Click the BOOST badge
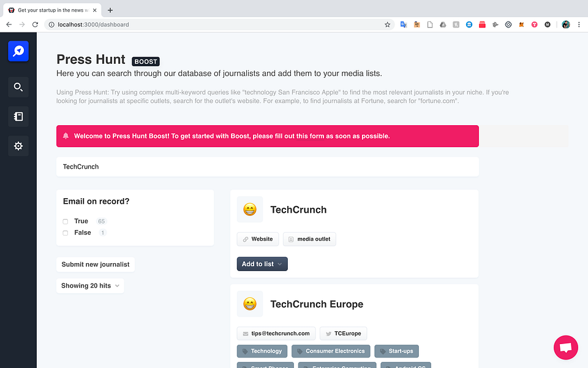588x368 pixels. tap(146, 61)
